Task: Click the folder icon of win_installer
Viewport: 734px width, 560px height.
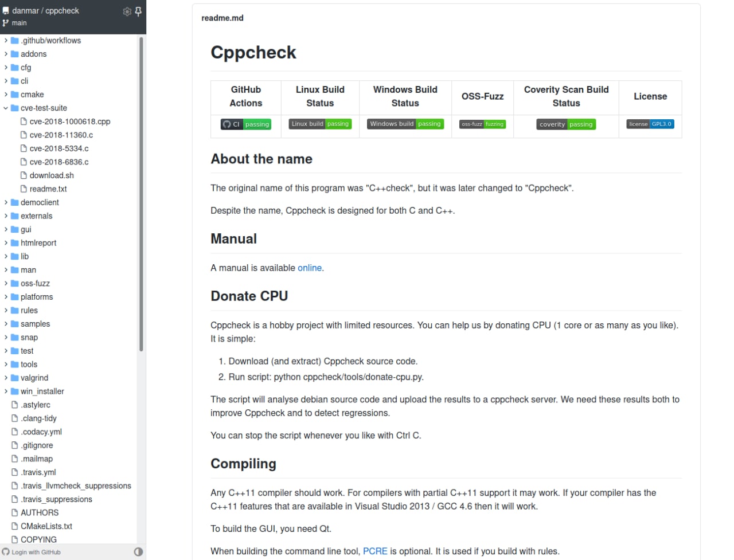Action: [x=15, y=391]
